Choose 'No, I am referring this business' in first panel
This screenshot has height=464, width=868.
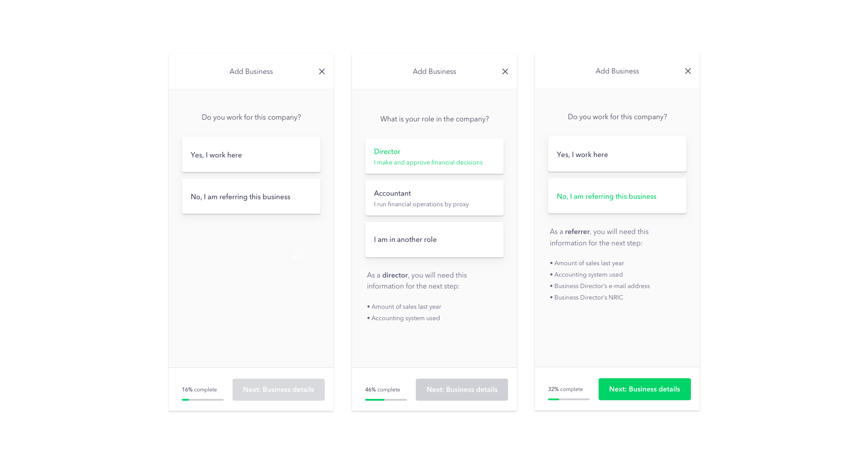pos(251,196)
